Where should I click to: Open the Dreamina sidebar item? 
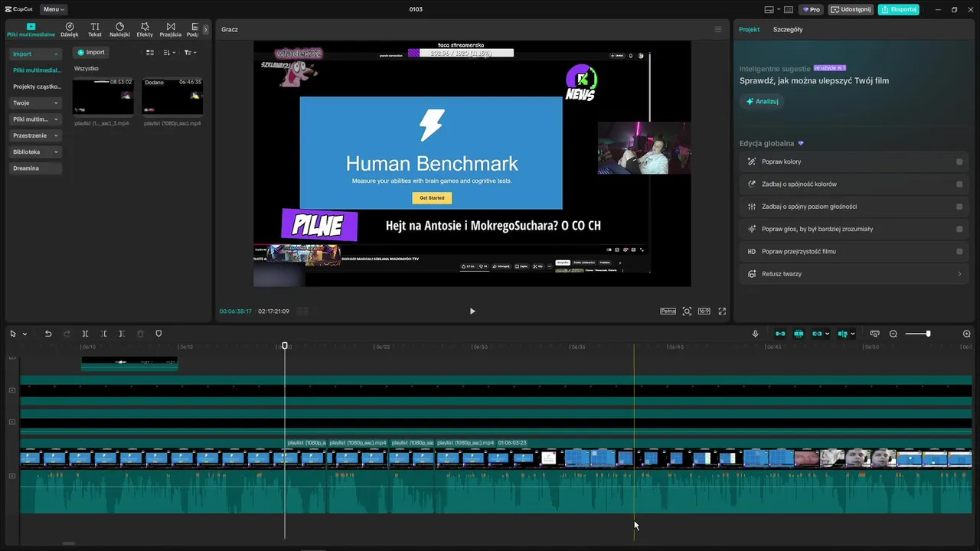pyautogui.click(x=34, y=168)
